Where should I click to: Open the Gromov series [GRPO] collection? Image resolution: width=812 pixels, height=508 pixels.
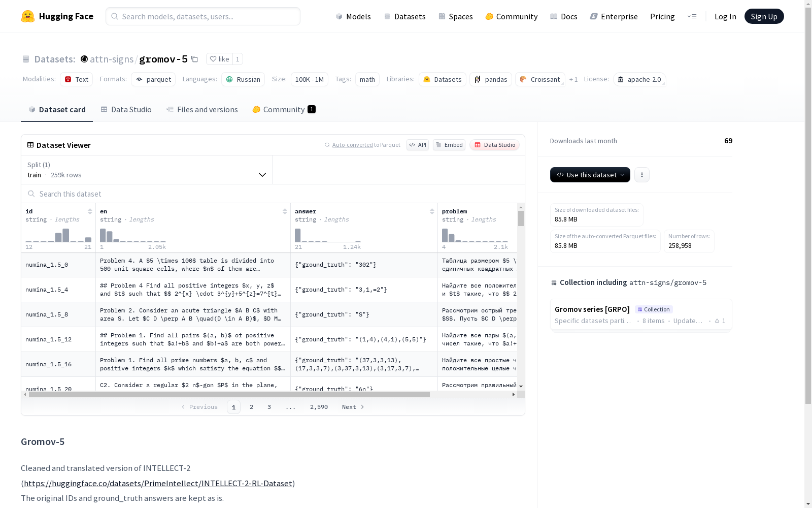pyautogui.click(x=640, y=314)
